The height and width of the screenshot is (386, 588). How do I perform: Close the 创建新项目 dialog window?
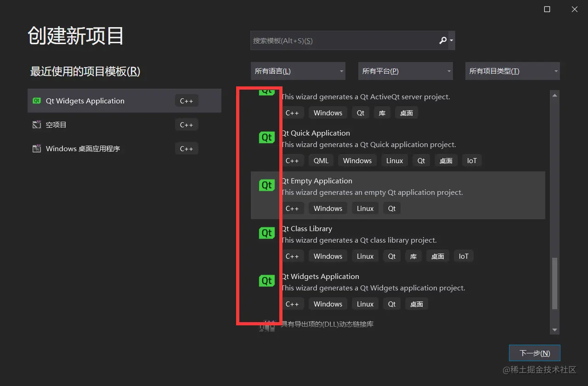point(574,9)
